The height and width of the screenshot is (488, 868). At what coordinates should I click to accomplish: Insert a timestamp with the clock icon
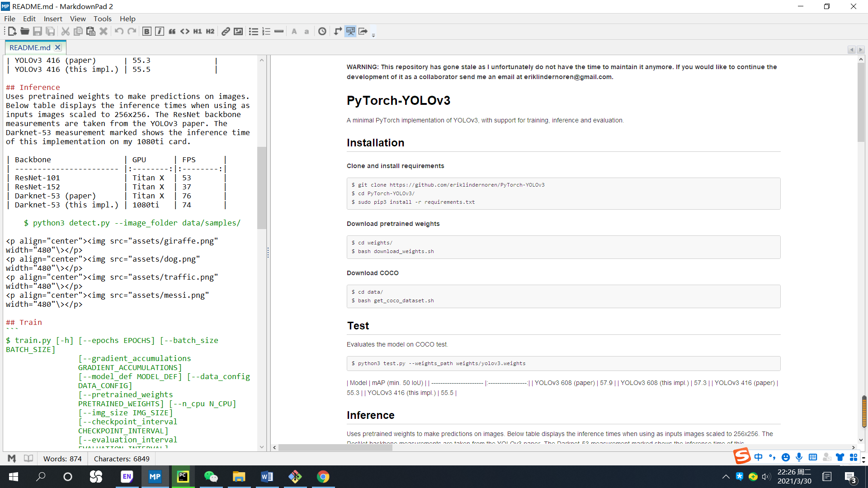click(x=322, y=31)
